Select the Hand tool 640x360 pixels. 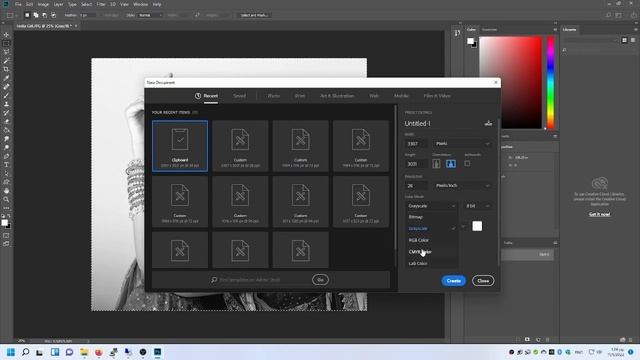6,191
